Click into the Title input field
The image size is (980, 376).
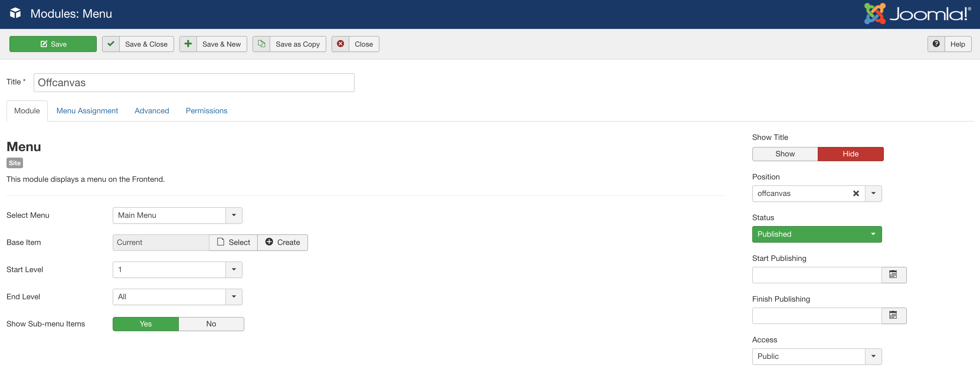click(x=194, y=83)
